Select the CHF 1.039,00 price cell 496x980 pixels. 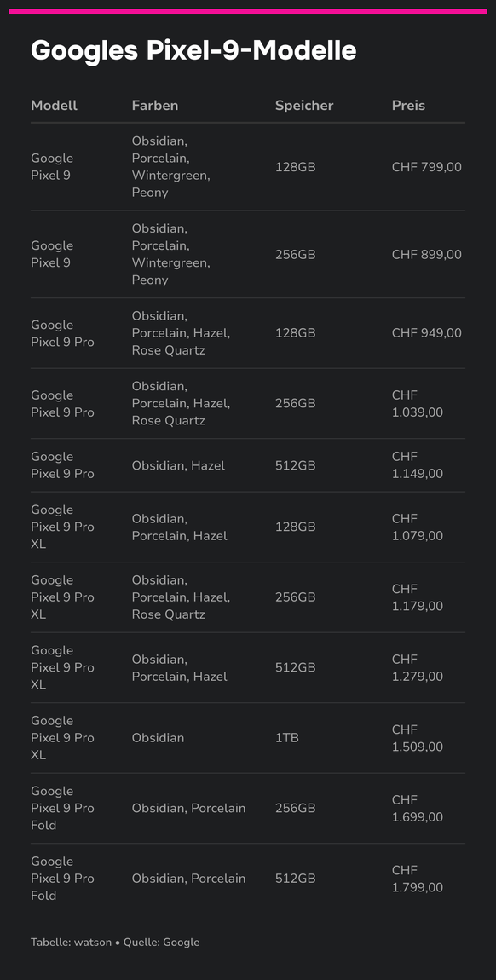coord(418,404)
